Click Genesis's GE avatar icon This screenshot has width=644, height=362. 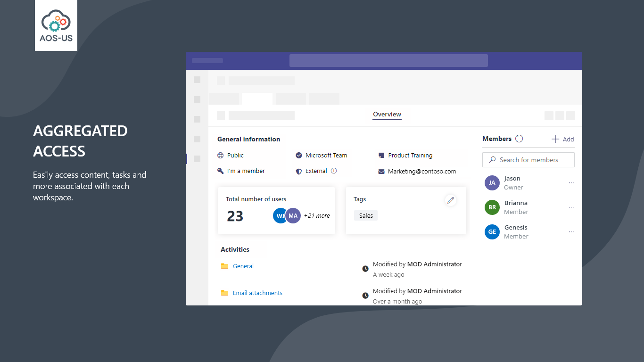click(x=492, y=232)
